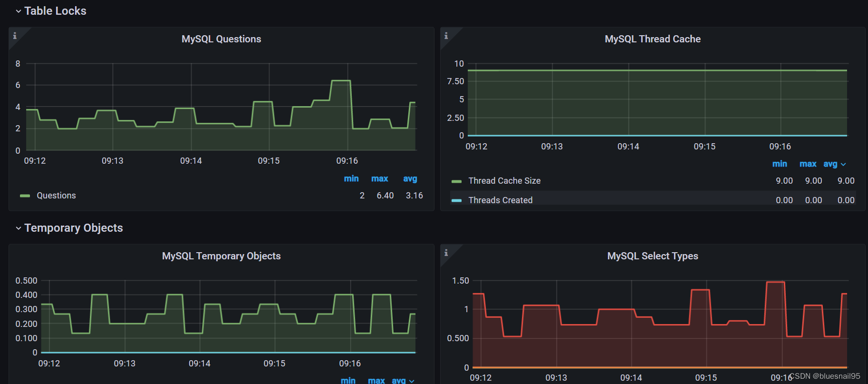Click the peak in MySQL Questions graph

tap(341, 81)
